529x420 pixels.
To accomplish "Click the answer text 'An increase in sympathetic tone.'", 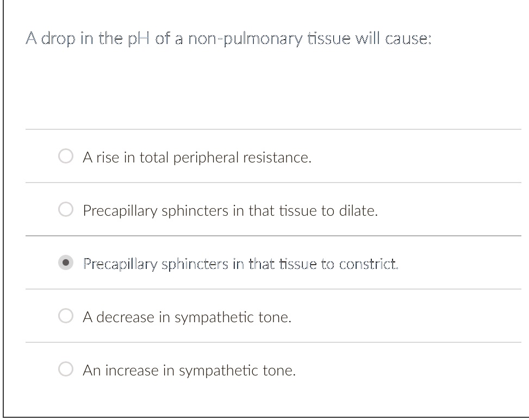I will [x=189, y=371].
